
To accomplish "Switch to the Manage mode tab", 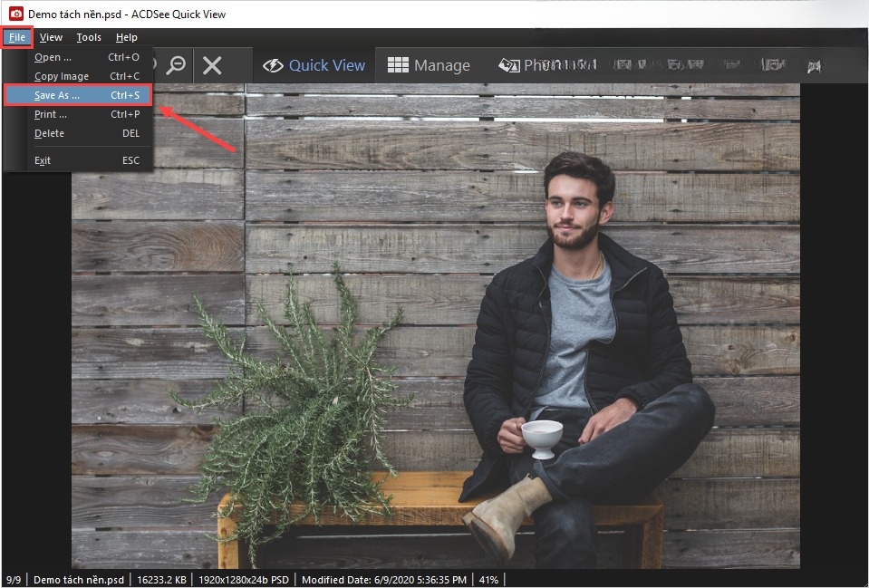I will (429, 65).
